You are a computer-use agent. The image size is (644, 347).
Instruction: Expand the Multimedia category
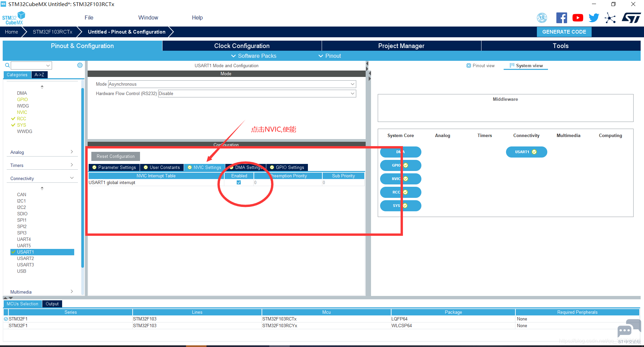[42, 292]
